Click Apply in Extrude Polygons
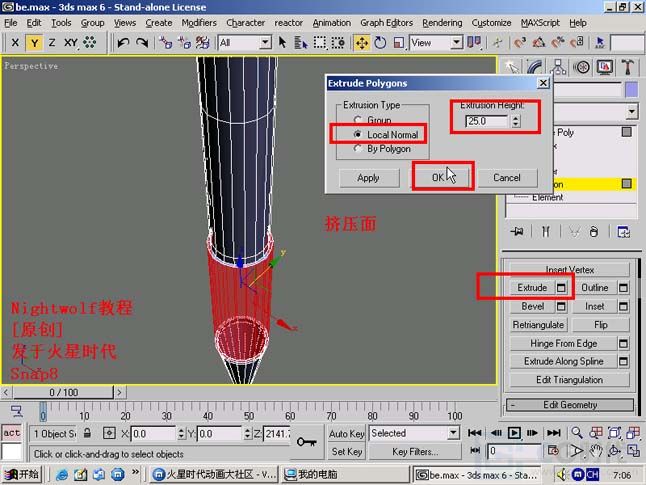This screenshot has height=485, width=646. point(369,178)
